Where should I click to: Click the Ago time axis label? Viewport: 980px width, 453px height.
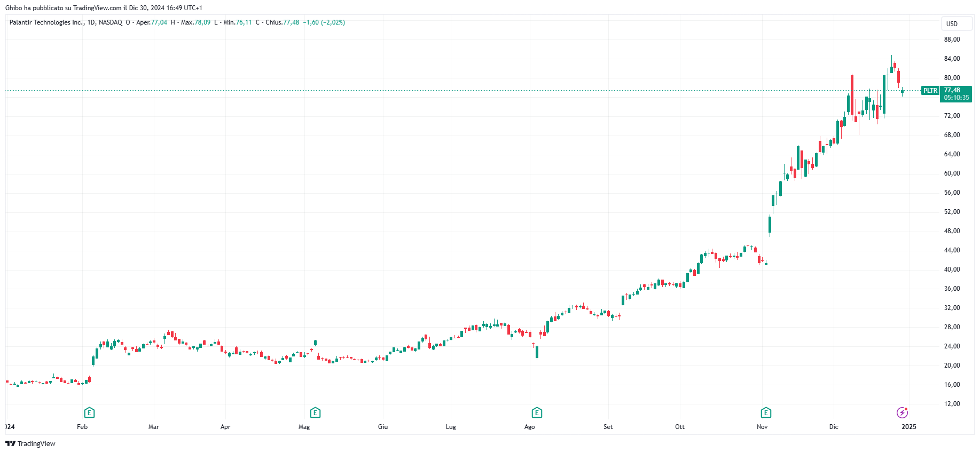[x=529, y=427]
